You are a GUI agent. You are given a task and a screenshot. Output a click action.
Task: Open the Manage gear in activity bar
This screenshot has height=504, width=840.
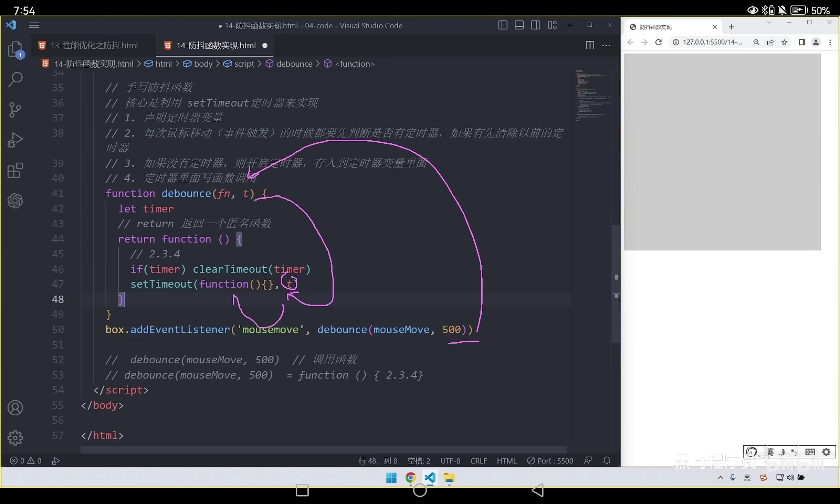15,438
